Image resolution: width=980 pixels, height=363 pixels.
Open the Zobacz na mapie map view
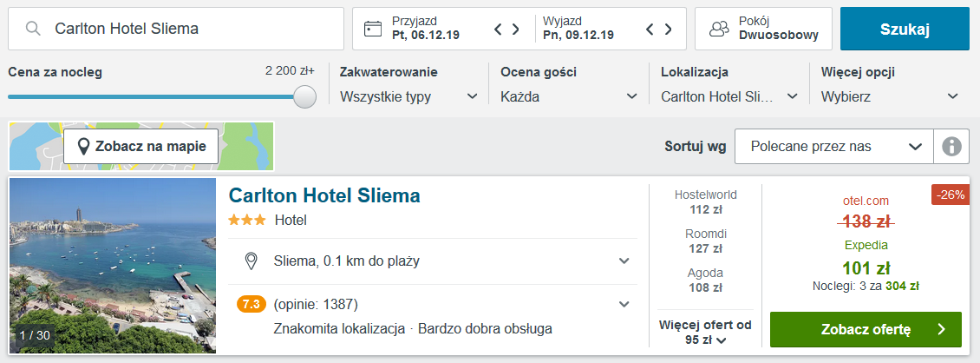pos(140,147)
